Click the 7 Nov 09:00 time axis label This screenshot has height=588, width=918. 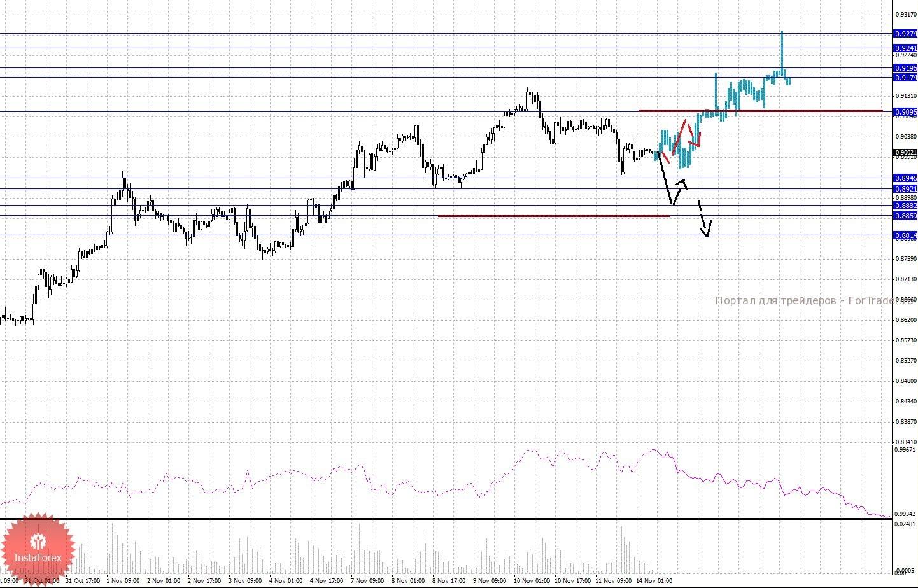[369, 581]
